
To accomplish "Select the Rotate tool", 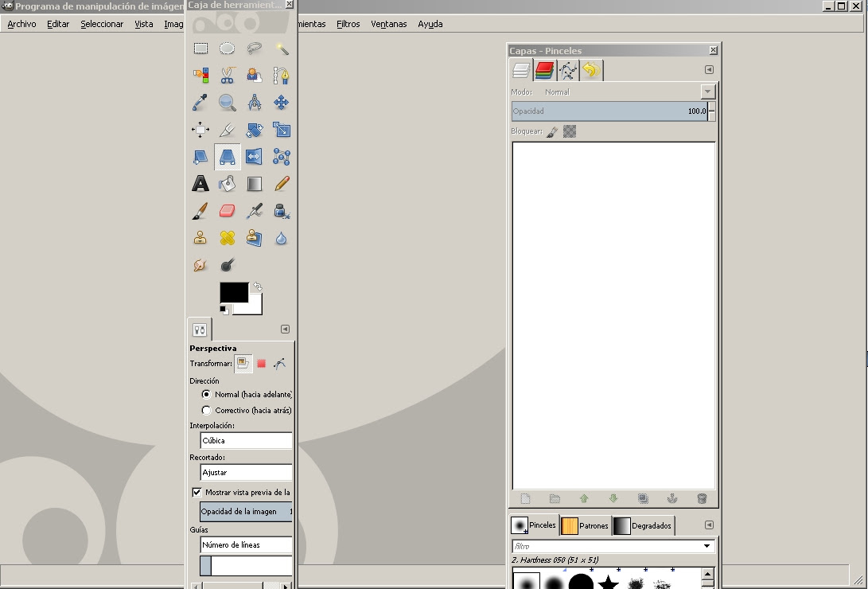I will (254, 130).
